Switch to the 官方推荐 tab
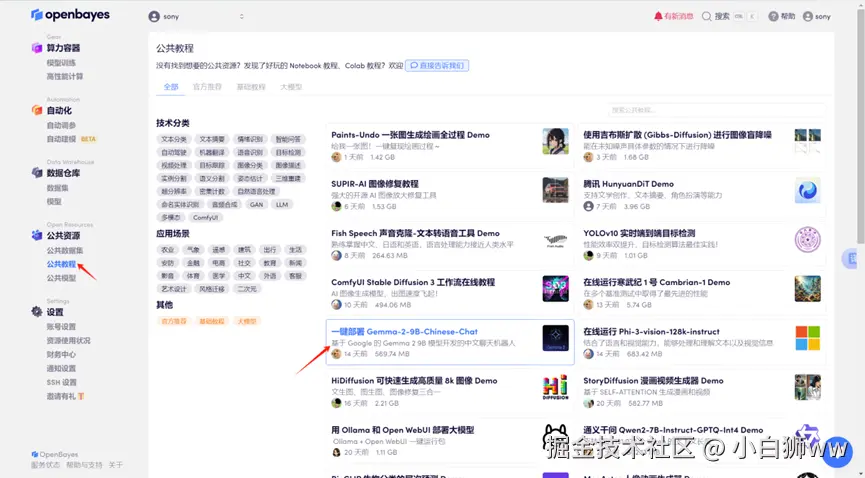Image resolution: width=865 pixels, height=478 pixels. 207,87
